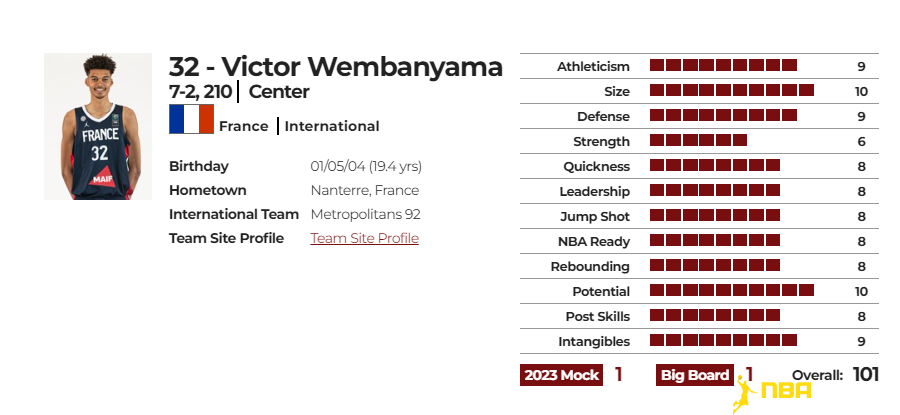Click the Big Board badge
The height and width of the screenshot is (415, 900).
click(x=695, y=375)
